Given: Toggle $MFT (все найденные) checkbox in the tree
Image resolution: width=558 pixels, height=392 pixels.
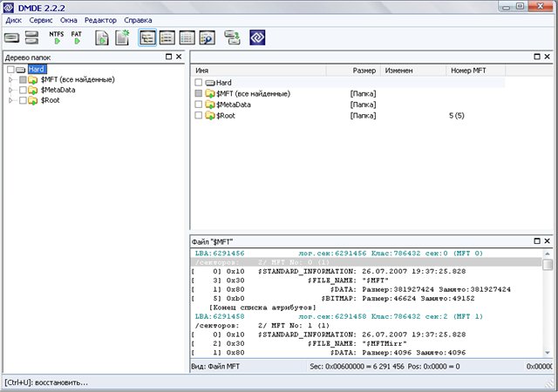Looking at the screenshot, I should pos(23,79).
